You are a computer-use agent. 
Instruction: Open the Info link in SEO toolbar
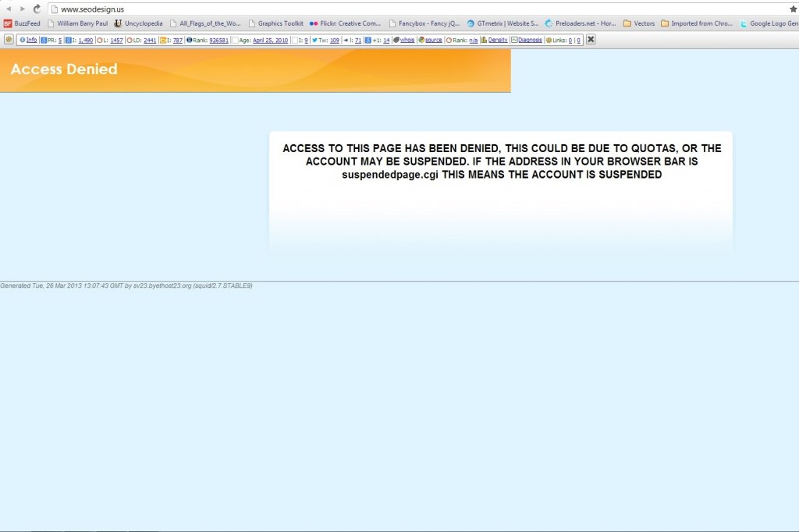point(31,40)
